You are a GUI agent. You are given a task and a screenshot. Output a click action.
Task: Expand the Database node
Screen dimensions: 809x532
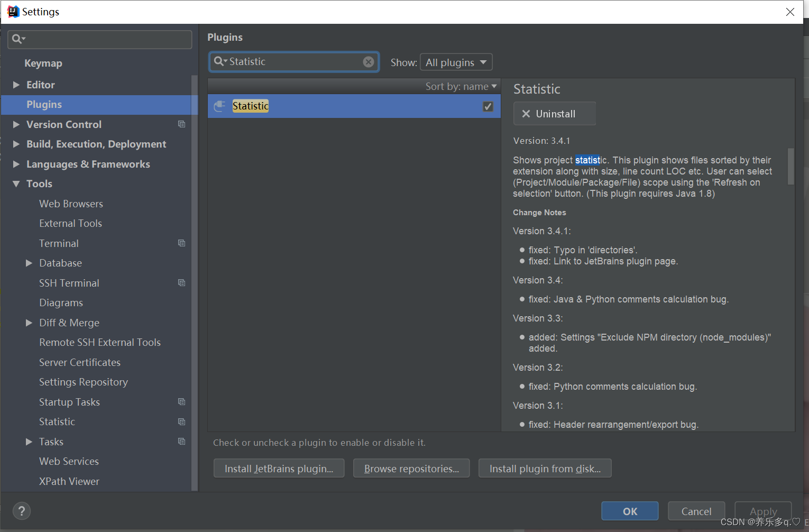coord(29,263)
